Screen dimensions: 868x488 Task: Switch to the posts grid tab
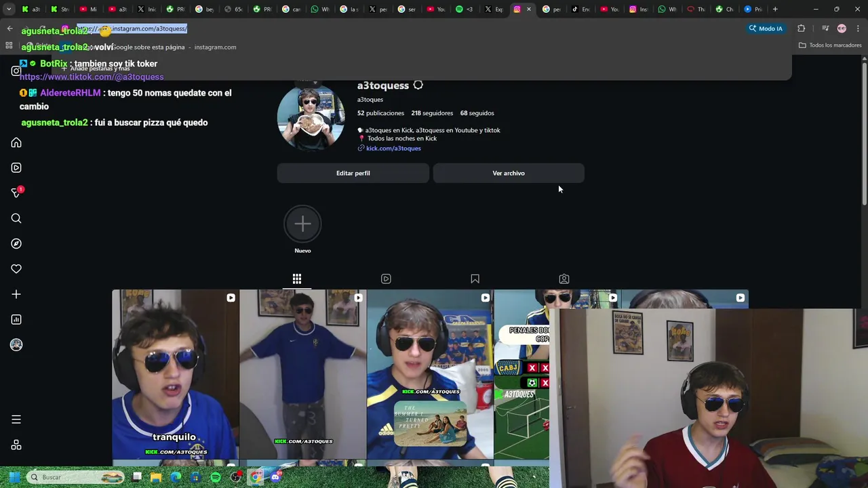click(297, 279)
